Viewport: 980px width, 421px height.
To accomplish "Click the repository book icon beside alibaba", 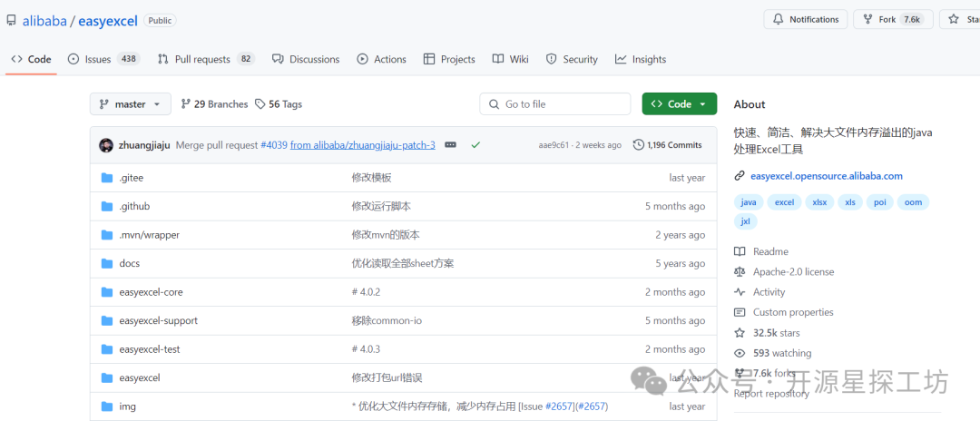I will pos(11,21).
